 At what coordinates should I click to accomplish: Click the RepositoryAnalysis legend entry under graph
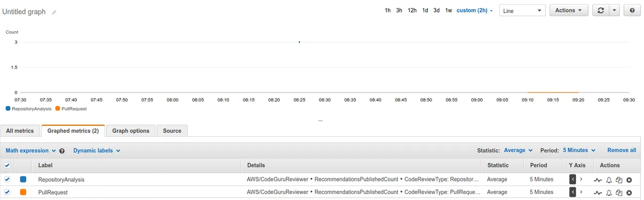(28, 109)
